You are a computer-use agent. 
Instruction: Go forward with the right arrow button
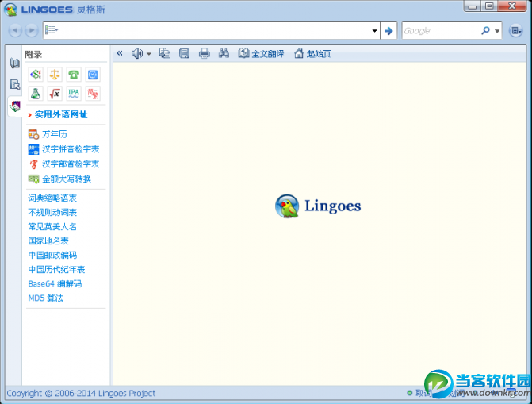click(31, 31)
